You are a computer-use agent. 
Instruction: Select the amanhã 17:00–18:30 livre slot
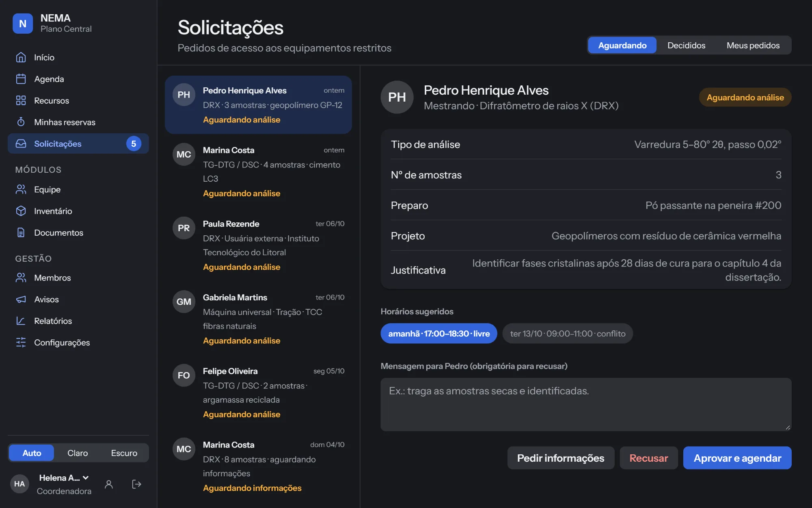click(439, 333)
